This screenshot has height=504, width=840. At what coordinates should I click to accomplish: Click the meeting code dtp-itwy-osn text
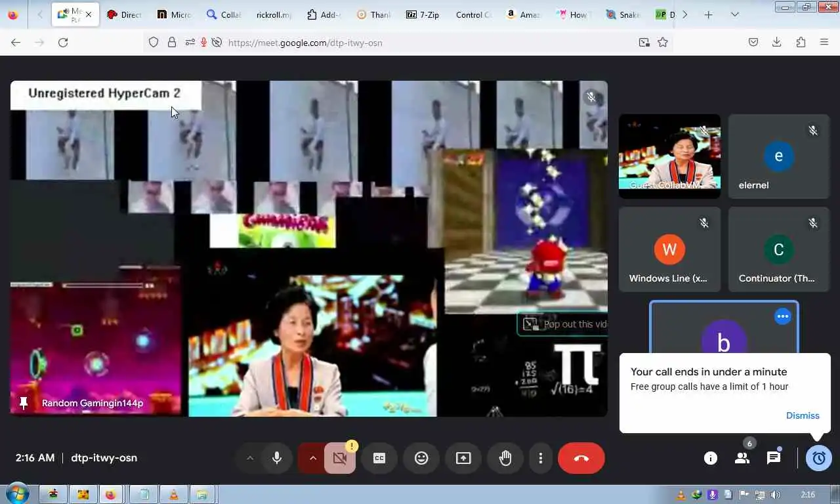coord(104,458)
